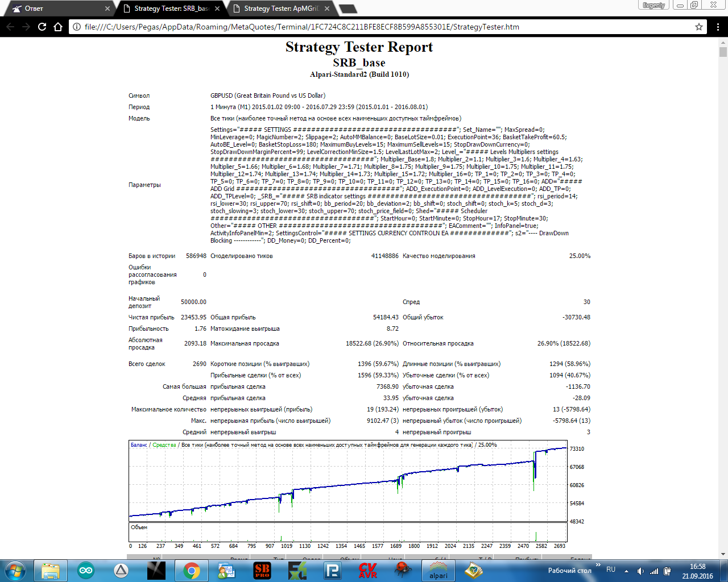Image resolution: width=728 pixels, height=582 pixels.
Task: Open the user-and-document app in the taskbar
Action: (x=227, y=571)
